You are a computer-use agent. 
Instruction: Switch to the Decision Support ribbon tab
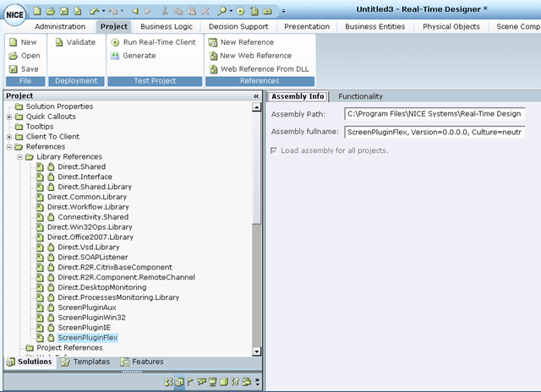click(238, 26)
